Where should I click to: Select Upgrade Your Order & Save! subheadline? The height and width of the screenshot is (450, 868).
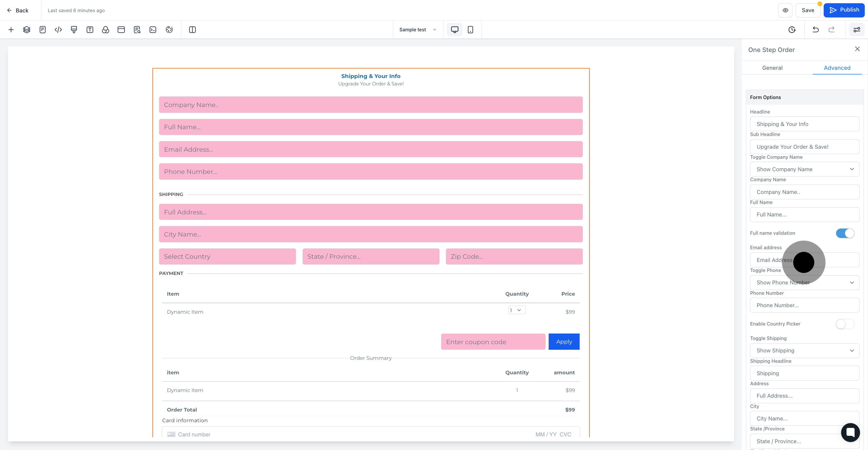371,84
